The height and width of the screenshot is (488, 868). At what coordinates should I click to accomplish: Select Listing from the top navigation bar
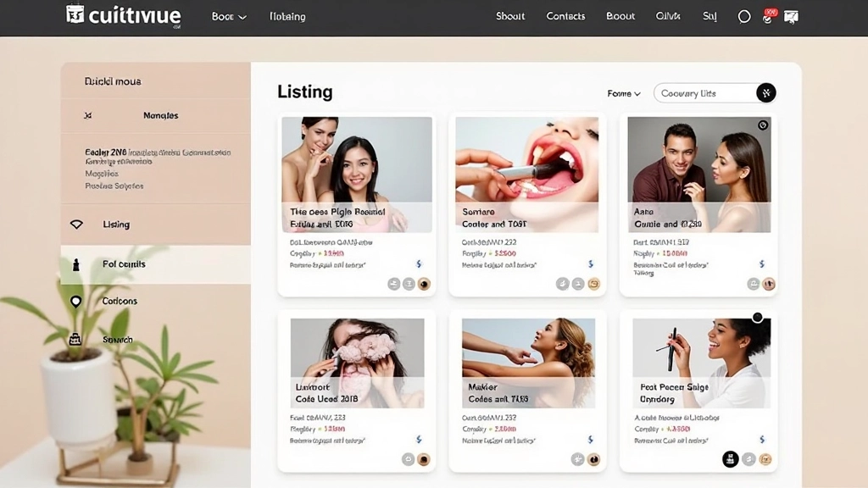pos(286,16)
